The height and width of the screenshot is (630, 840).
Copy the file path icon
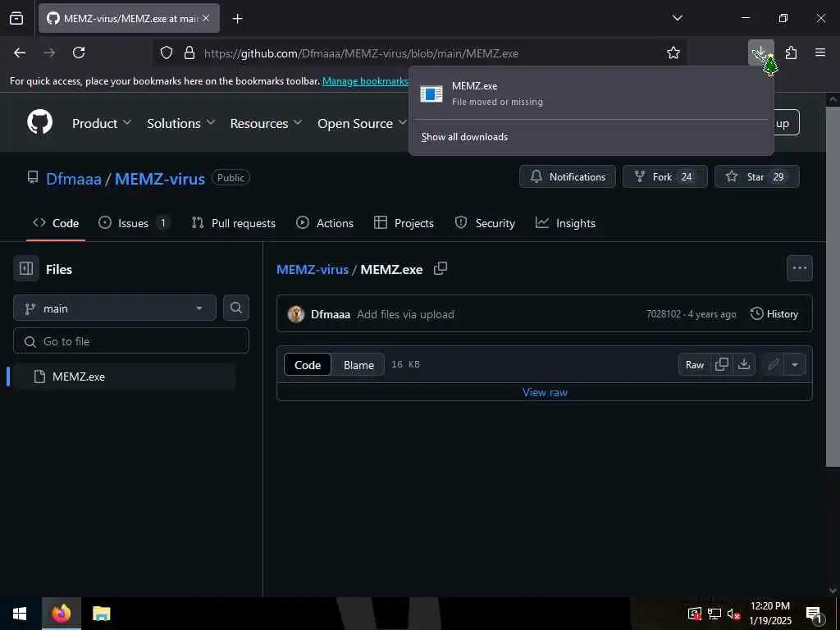click(x=441, y=268)
